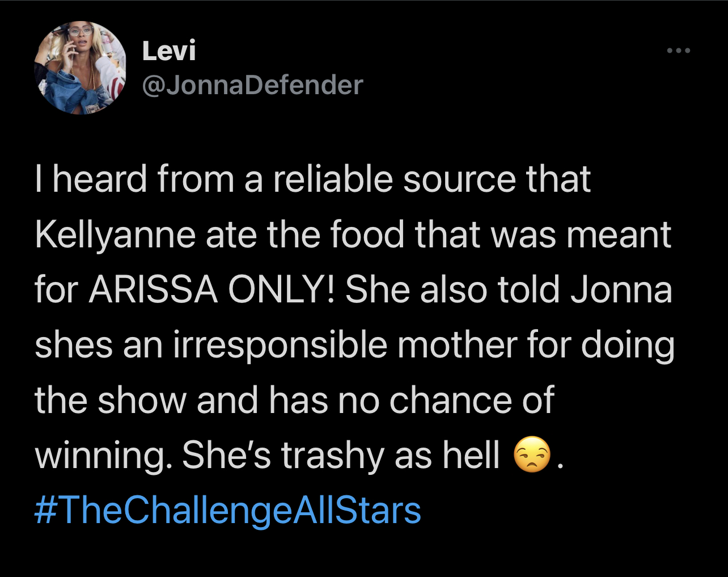Click the word trashy in the last sentence
The image size is (728, 577).
tap(333, 456)
